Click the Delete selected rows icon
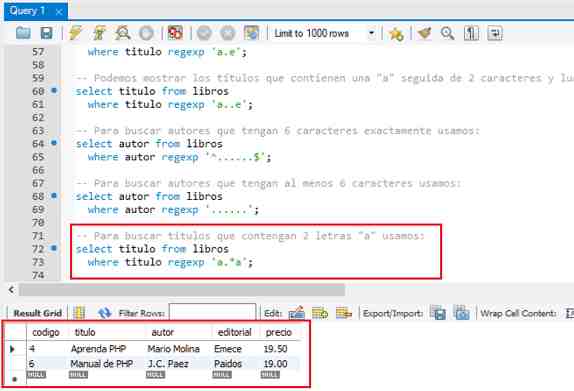The image size is (574, 391). click(x=344, y=313)
